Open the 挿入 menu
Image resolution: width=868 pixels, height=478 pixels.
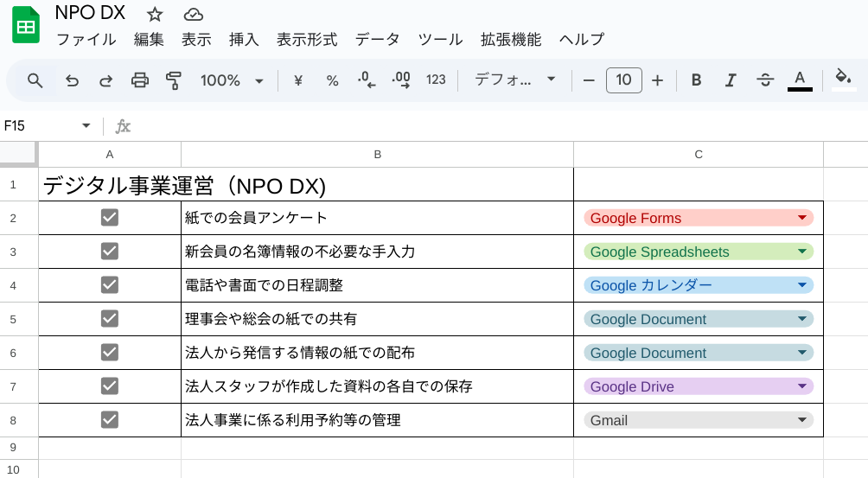(x=244, y=39)
